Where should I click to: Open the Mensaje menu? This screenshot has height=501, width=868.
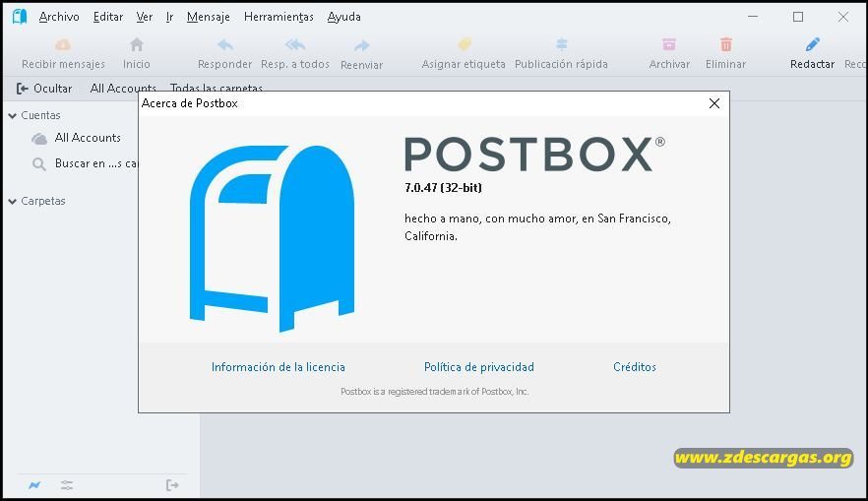(209, 17)
